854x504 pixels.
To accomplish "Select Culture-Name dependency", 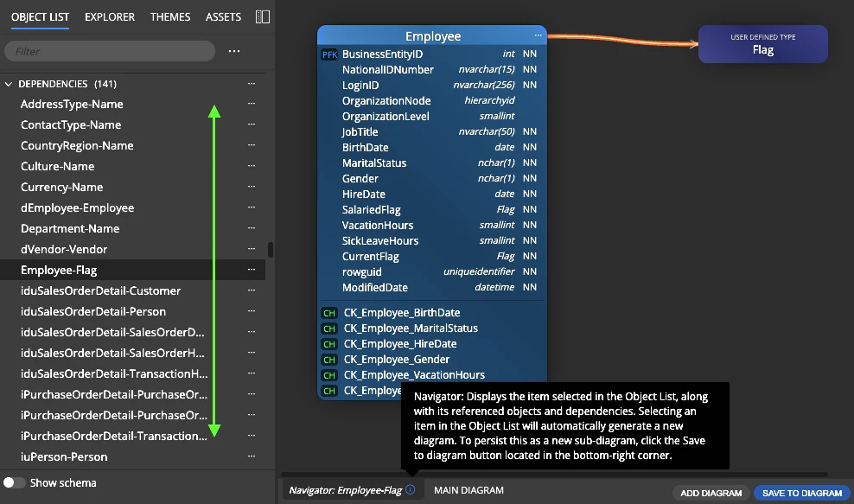I will 57,166.
